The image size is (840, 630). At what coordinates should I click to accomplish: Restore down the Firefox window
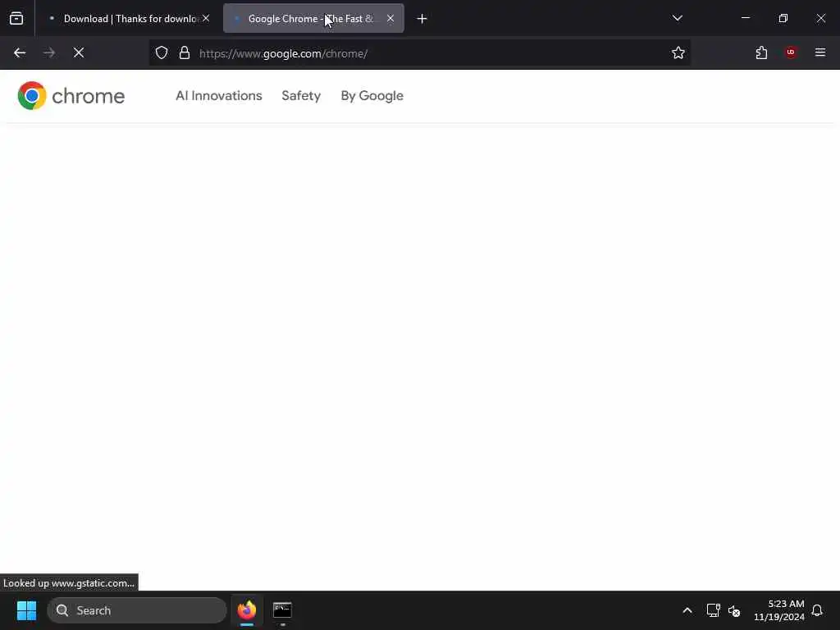click(x=783, y=18)
